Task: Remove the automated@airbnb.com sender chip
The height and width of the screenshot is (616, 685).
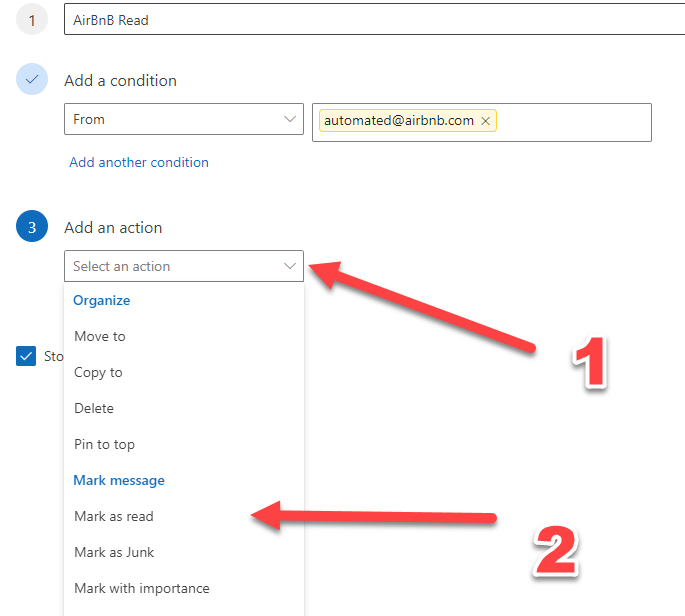Action: coord(485,121)
